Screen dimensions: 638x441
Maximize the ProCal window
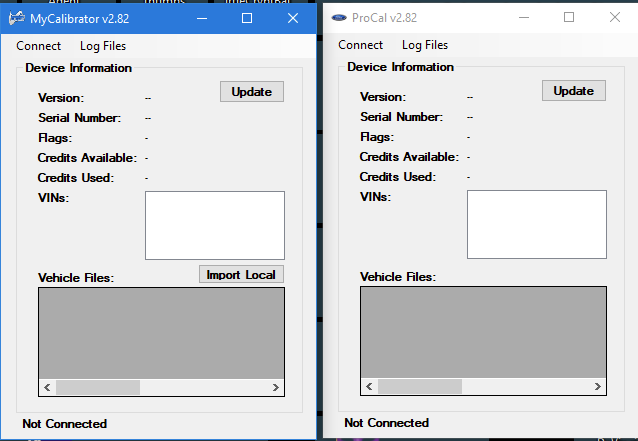tap(569, 17)
